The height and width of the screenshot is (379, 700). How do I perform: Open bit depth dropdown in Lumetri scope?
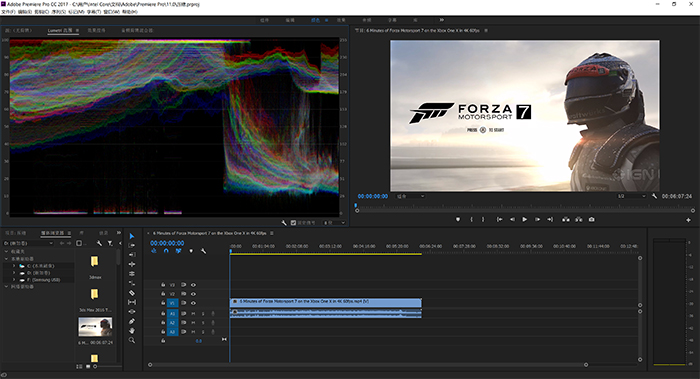[x=334, y=222]
